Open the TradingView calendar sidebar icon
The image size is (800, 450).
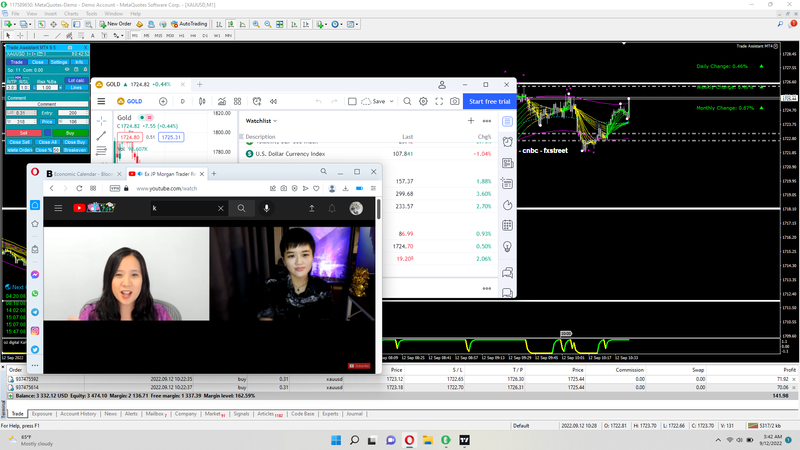click(x=507, y=226)
